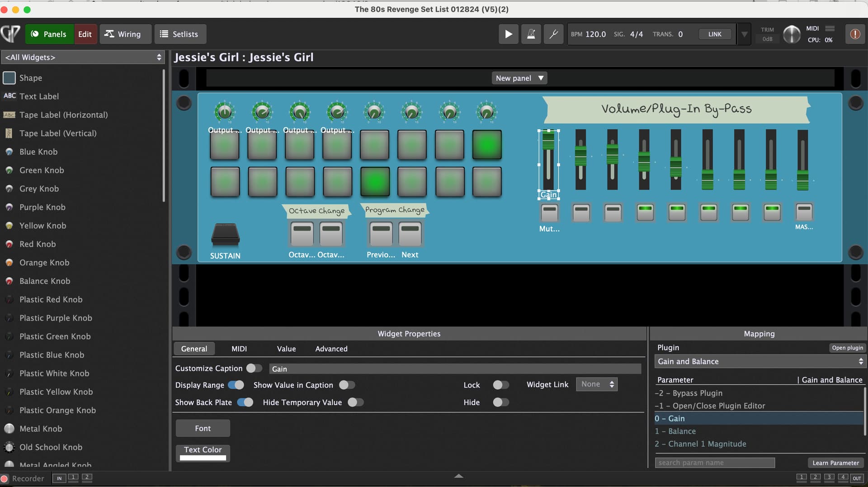This screenshot has width=868, height=487.
Task: Click the white Text Color swatch
Action: click(203, 458)
